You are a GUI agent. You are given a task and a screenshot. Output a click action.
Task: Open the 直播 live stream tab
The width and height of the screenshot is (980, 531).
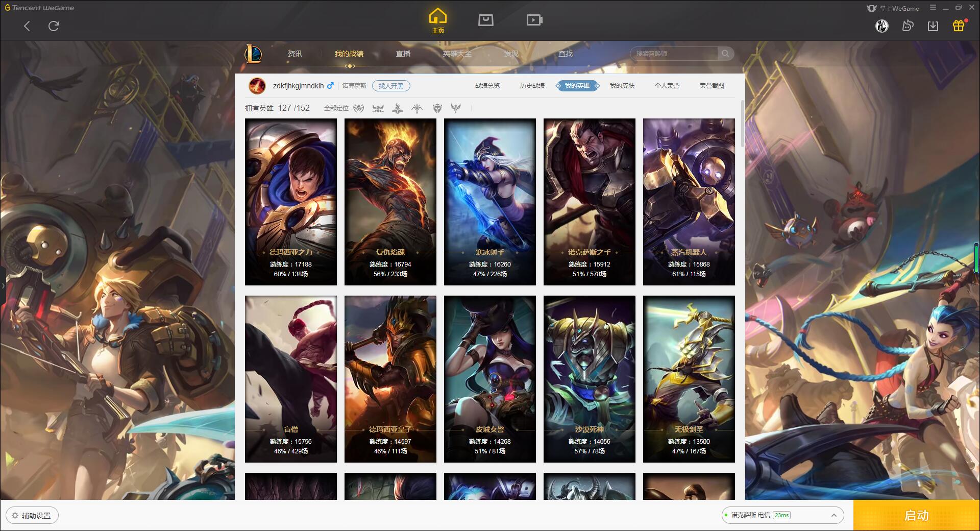(403, 54)
